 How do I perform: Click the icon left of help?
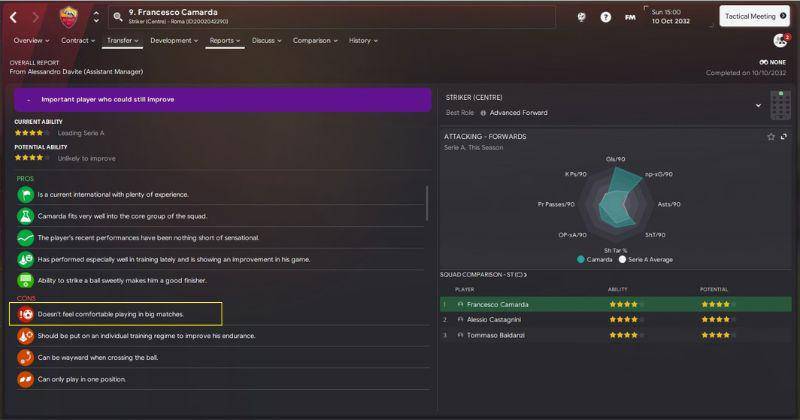coord(582,17)
